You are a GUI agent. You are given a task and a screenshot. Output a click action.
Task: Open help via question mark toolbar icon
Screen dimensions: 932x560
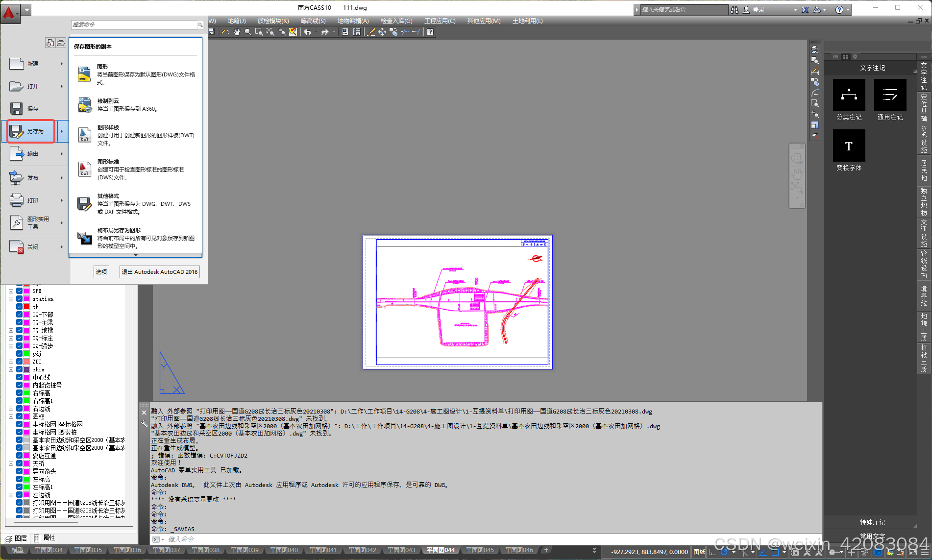point(430,32)
